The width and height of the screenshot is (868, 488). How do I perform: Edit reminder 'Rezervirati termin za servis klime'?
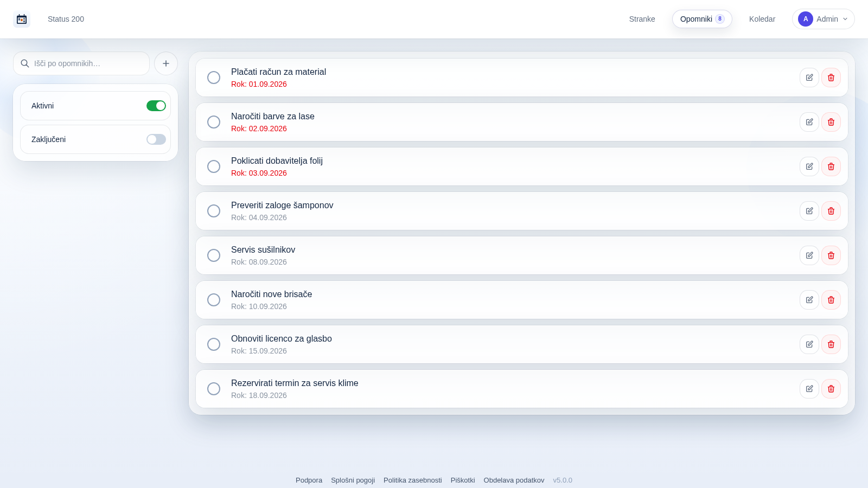pos(809,389)
